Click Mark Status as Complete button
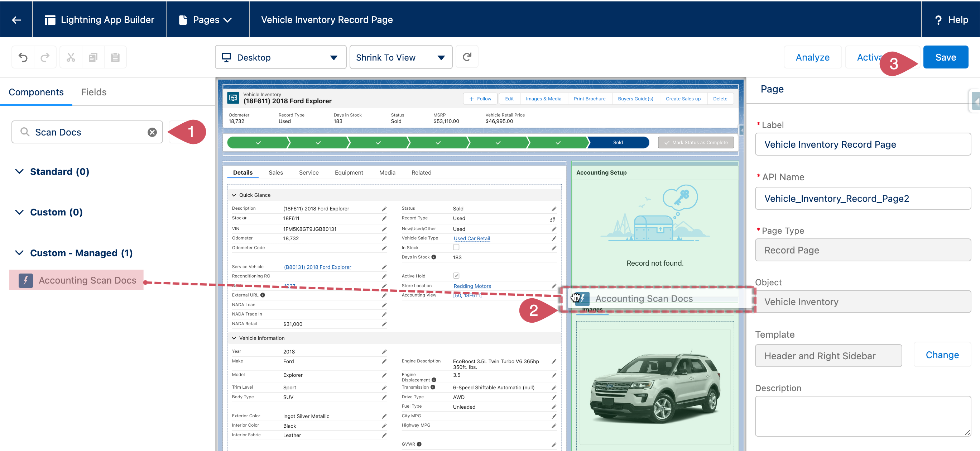Screen dimensions: 980x451 pyautogui.click(x=696, y=142)
